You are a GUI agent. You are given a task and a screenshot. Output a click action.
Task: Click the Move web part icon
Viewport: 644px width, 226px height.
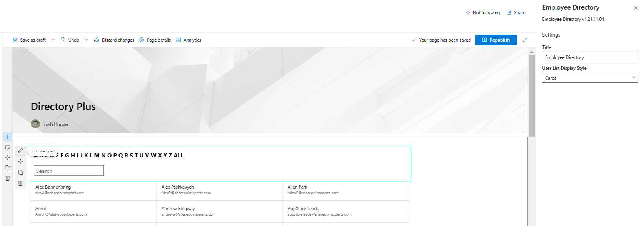[x=20, y=161]
